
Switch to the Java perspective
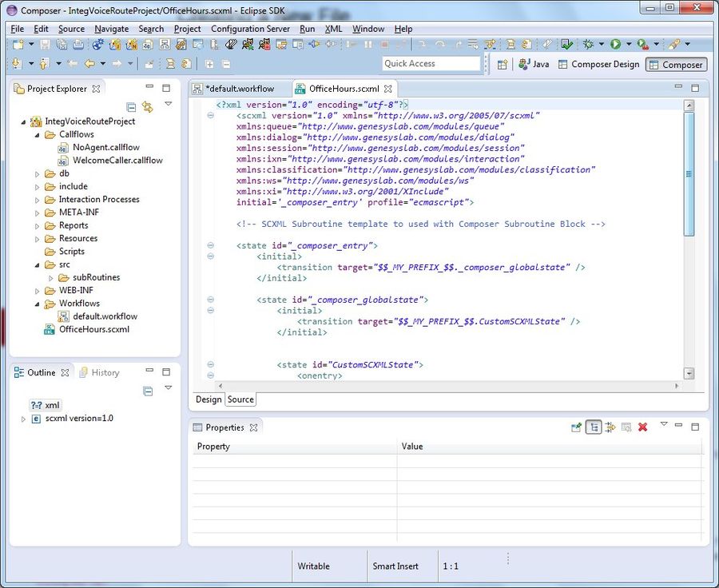pyautogui.click(x=534, y=64)
